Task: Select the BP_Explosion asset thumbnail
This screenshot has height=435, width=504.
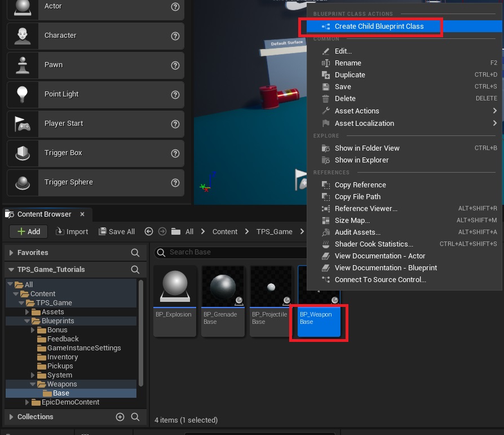Action: 175,301
